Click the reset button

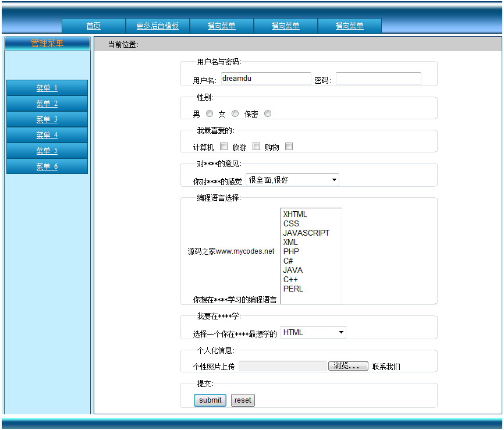[243, 400]
